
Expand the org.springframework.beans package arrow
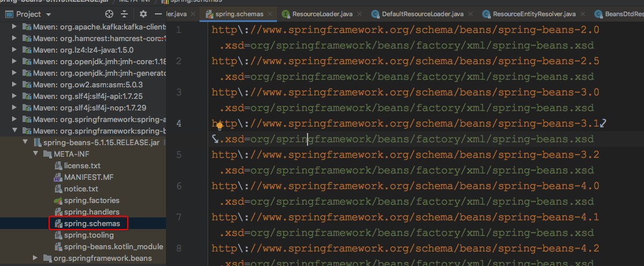(35, 258)
